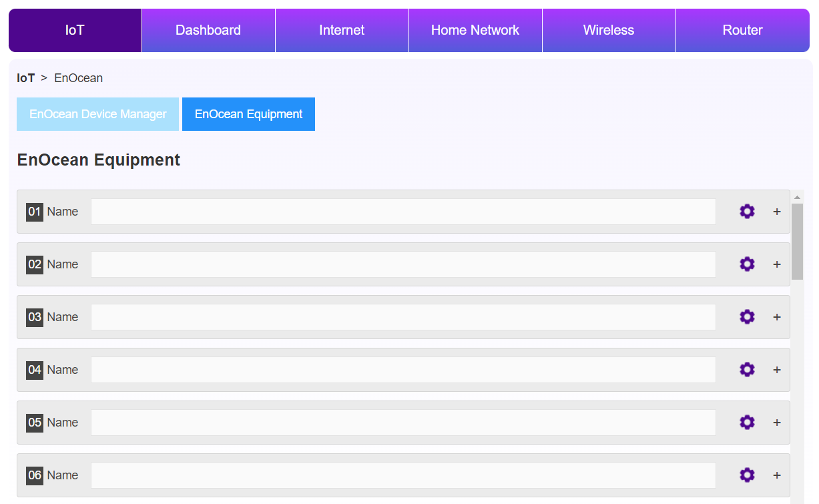Expand equipment 02 row with plus
The width and height of the screenshot is (819, 504).
[x=777, y=264]
